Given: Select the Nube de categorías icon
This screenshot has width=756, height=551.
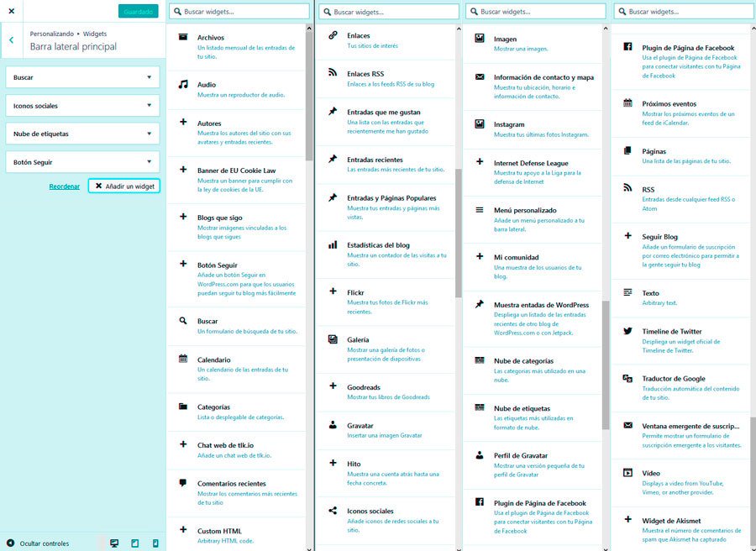Looking at the screenshot, I should click(480, 360).
